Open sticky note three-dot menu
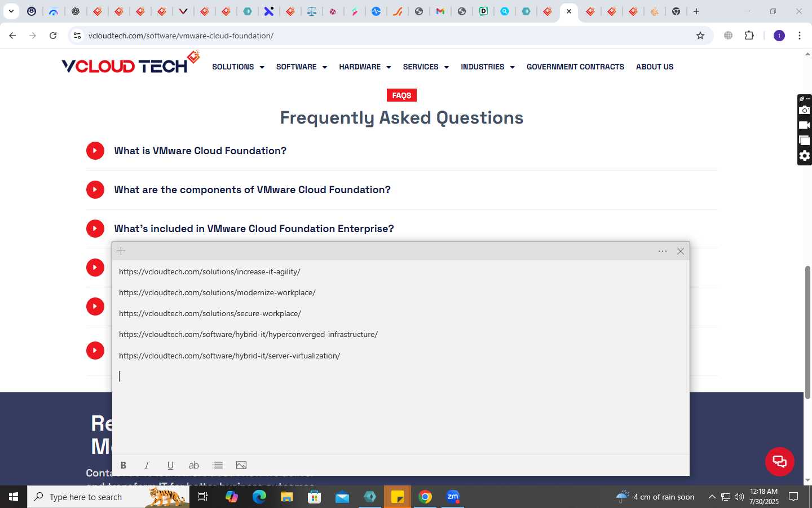812x508 pixels. (663, 251)
